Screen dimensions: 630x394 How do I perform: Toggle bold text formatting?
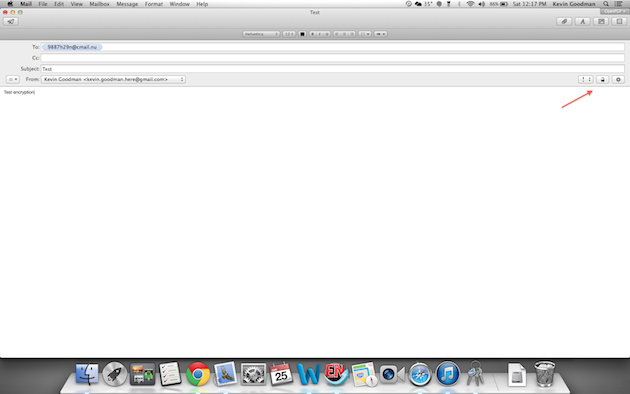tap(313, 34)
